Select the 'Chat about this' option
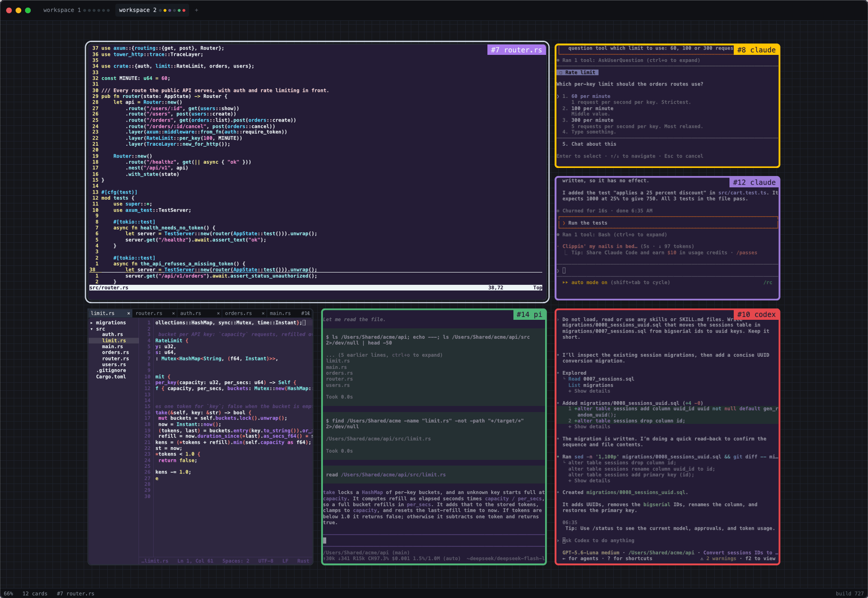This screenshot has width=868, height=598. pos(594,144)
